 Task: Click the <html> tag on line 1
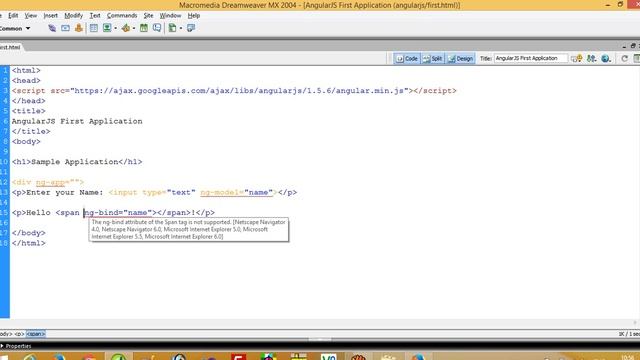click(26, 70)
